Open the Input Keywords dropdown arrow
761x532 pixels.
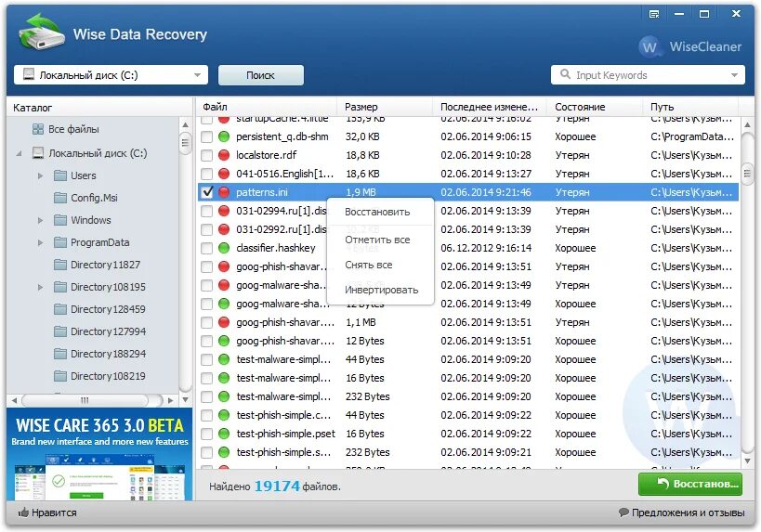(734, 74)
